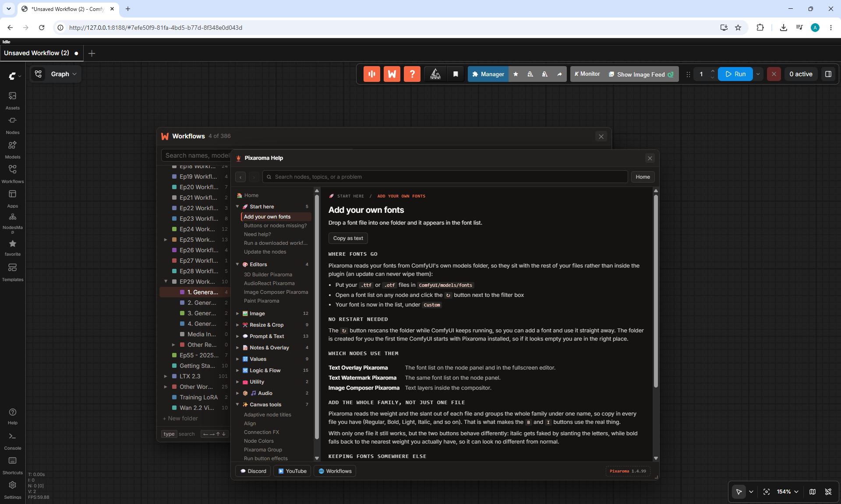Image resolution: width=841 pixels, height=504 pixels.
Task: Open the Discord link
Action: point(253,471)
